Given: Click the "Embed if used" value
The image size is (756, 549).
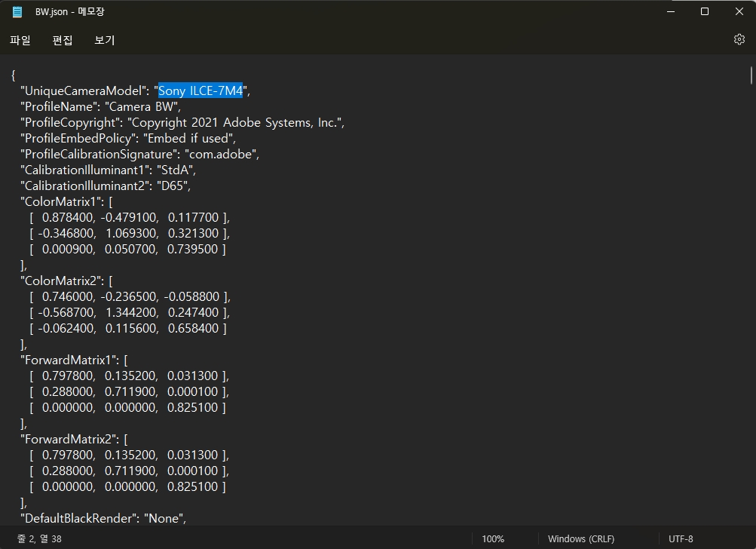Looking at the screenshot, I should pyautogui.click(x=188, y=139).
